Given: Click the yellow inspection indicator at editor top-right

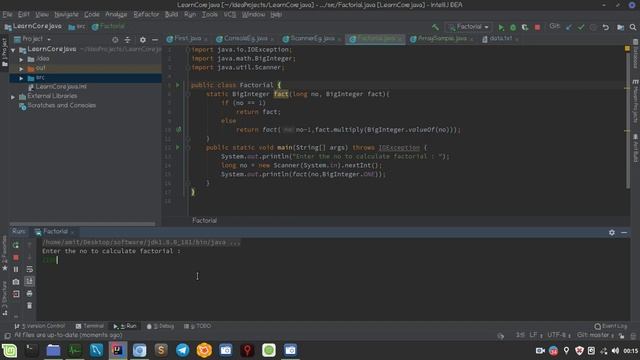Looking at the screenshot, I should click(x=627, y=49).
